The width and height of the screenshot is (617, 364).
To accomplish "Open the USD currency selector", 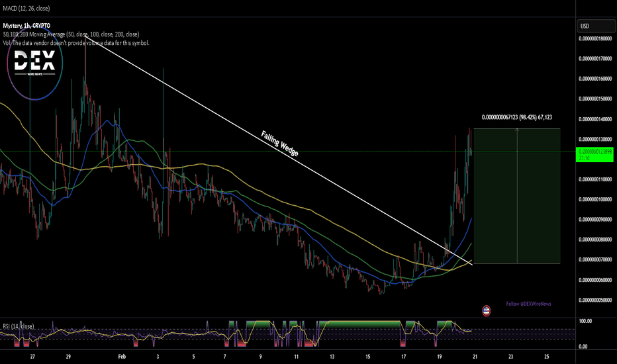I will (x=596, y=26).
